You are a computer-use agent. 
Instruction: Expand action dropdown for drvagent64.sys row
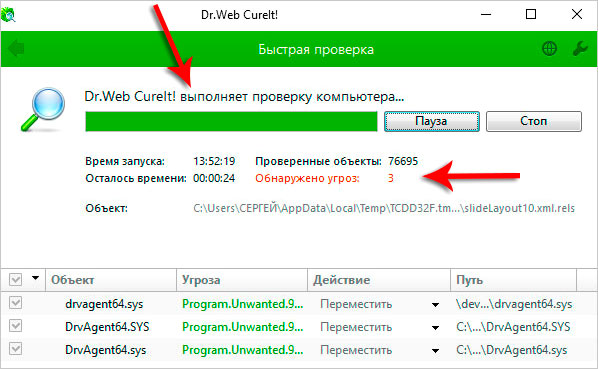(435, 305)
